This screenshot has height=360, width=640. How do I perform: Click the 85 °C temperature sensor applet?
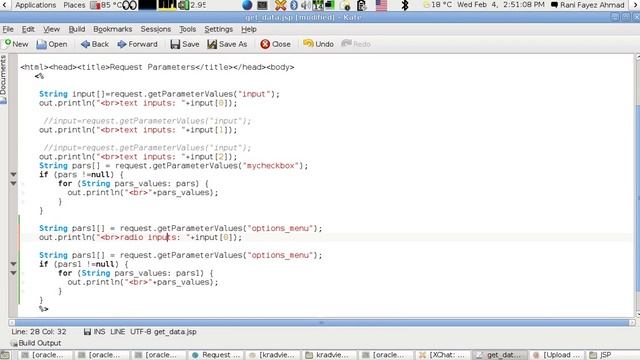pyautogui.click(x=105, y=5)
